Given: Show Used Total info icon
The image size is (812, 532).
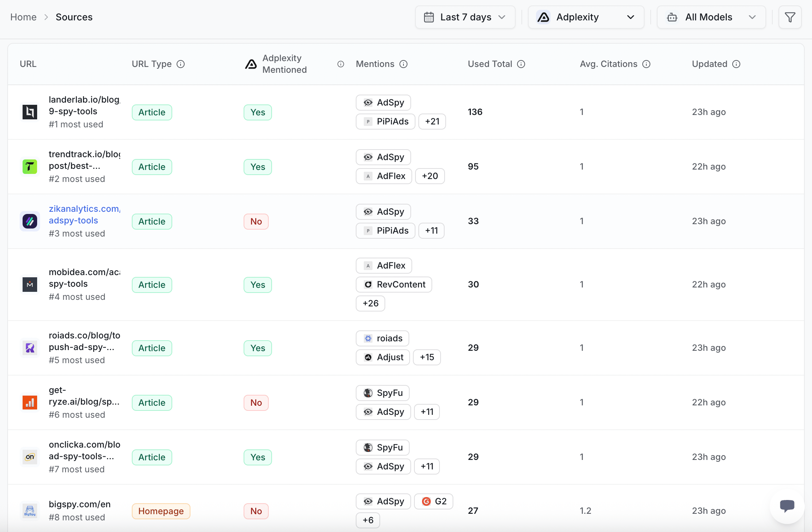Looking at the screenshot, I should pyautogui.click(x=521, y=64).
